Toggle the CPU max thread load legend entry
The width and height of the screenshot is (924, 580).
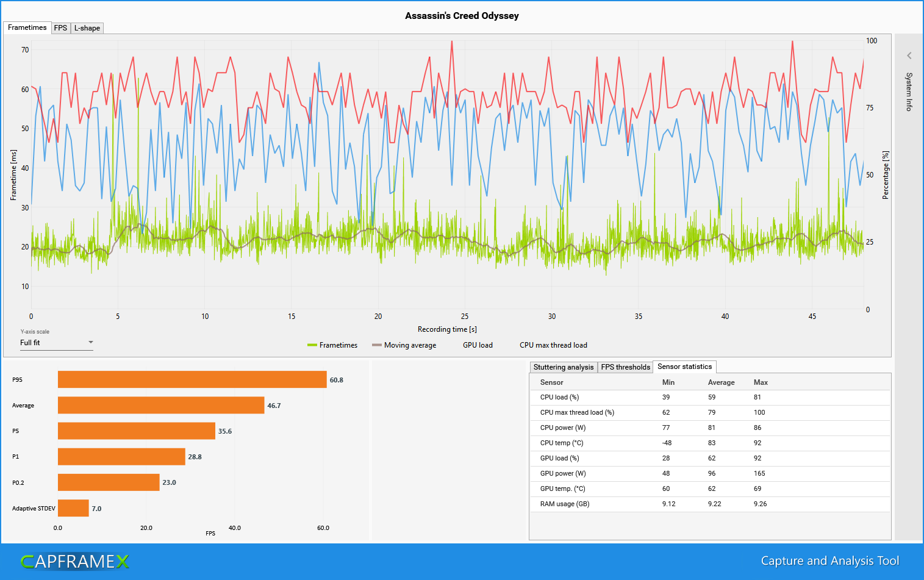[x=553, y=345]
